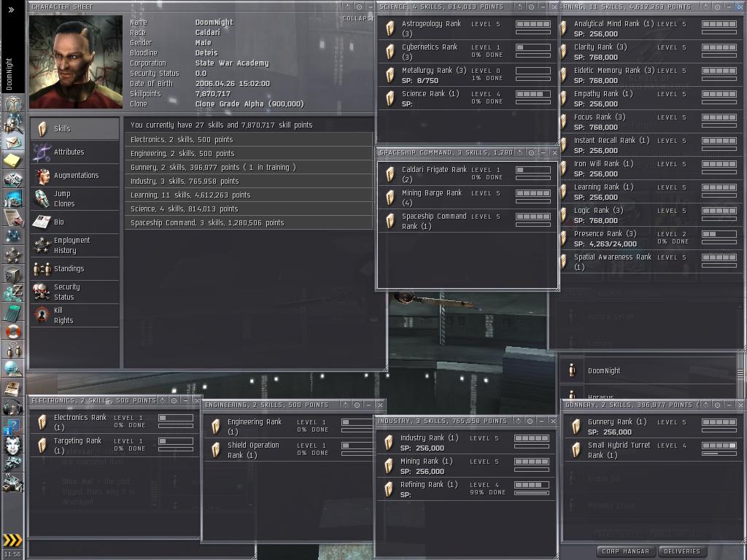Open the Help lifebuoy icon in sidebar
Screen dimensions: 747x560
pyautogui.click(x=12, y=331)
